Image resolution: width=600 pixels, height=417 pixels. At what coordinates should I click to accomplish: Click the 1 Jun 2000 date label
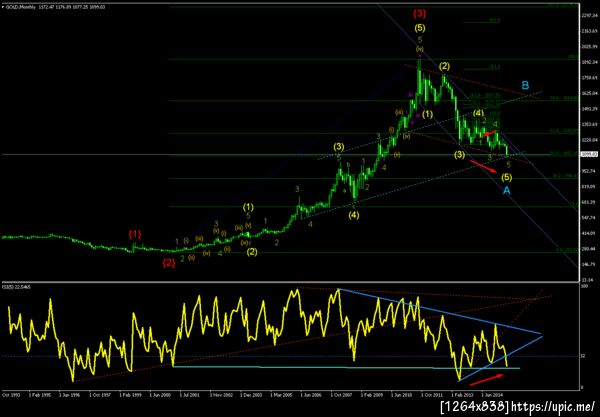(160, 394)
